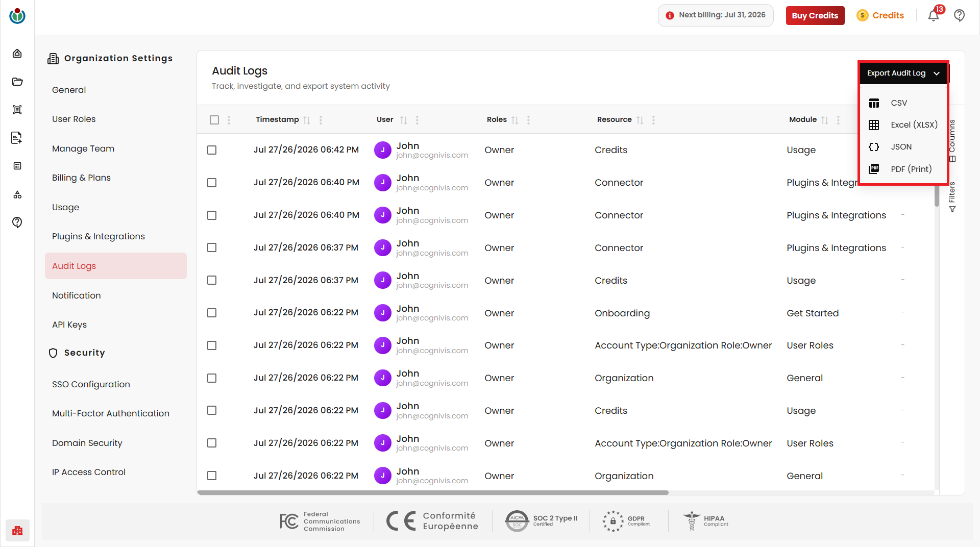Viewport: 980px width, 547px height.
Task: Click the Onboarding resource cell
Action: coord(622,313)
